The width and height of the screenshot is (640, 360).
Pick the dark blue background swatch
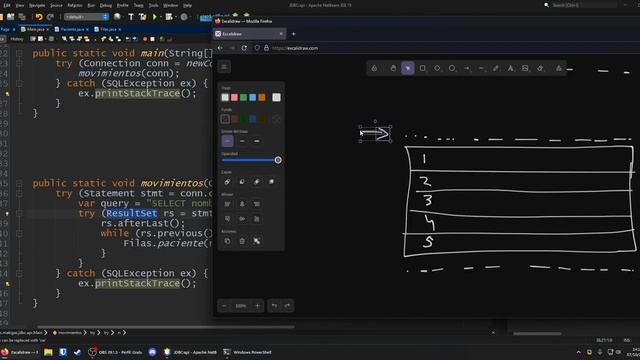pyautogui.click(x=253, y=119)
